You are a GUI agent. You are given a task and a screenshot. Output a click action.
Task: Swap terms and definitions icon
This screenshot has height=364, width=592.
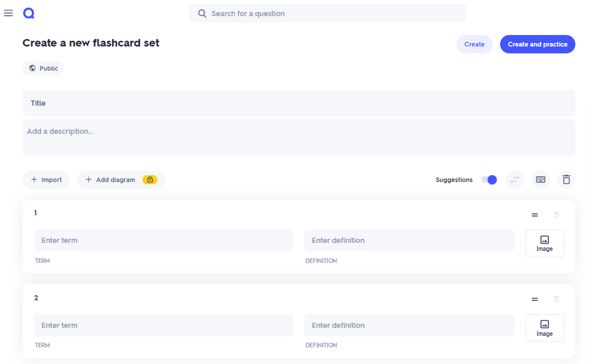tap(514, 180)
